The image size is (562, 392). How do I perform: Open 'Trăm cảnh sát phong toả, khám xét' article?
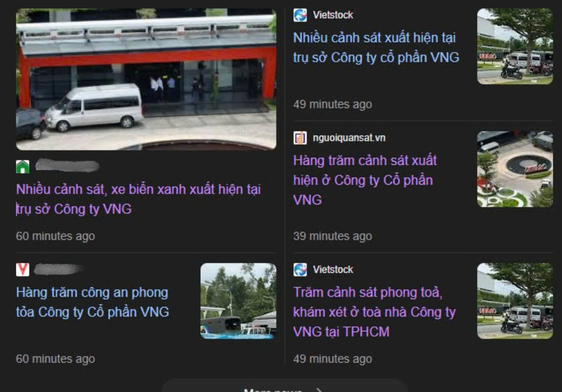[x=374, y=312]
